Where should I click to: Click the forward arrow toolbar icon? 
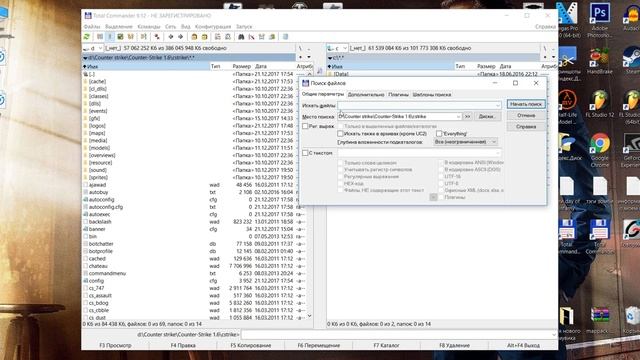tap(180, 37)
